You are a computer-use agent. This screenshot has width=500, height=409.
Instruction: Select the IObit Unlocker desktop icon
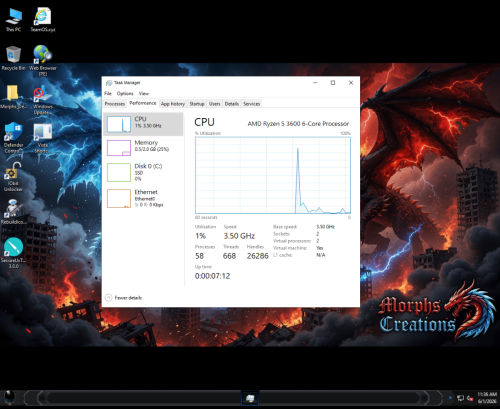coord(13,177)
